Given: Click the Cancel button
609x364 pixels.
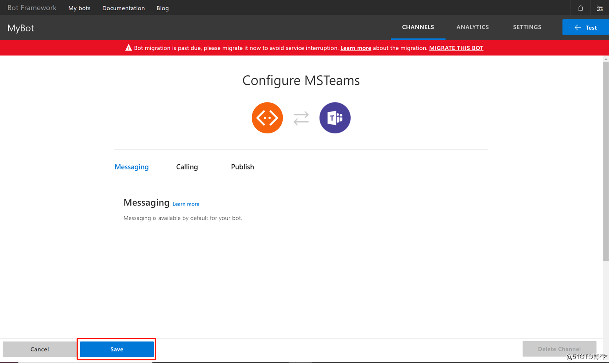Looking at the screenshot, I should click(40, 349).
